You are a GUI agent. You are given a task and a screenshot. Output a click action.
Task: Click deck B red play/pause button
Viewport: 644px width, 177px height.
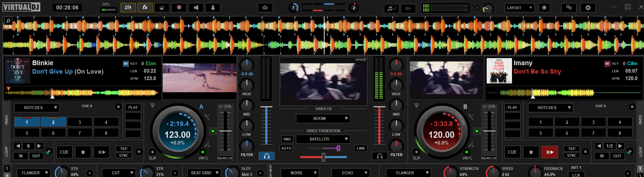[550, 152]
